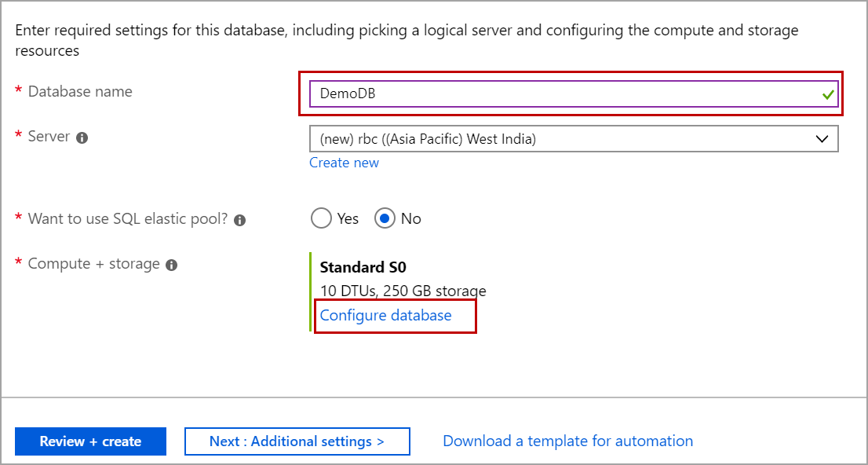Select Yes for SQL elastic pool

point(322,218)
